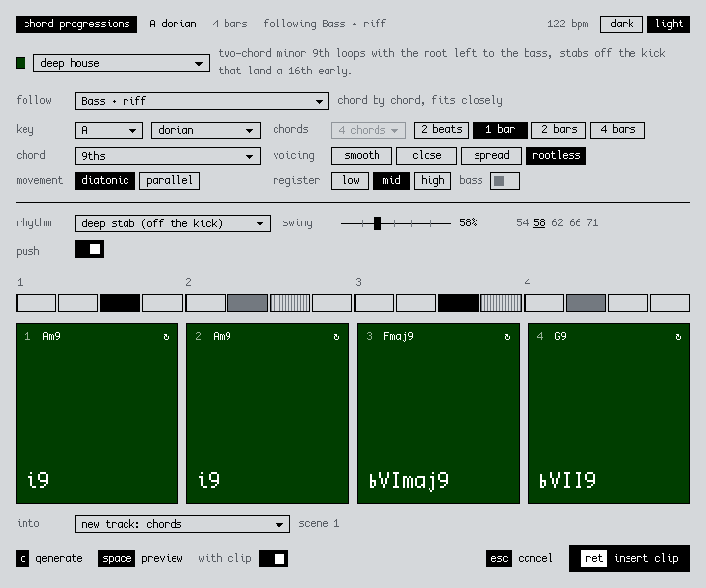Regenerate the chord 2 Am9 card with its refresh icon
This screenshot has width=706, height=588.
(x=336, y=337)
